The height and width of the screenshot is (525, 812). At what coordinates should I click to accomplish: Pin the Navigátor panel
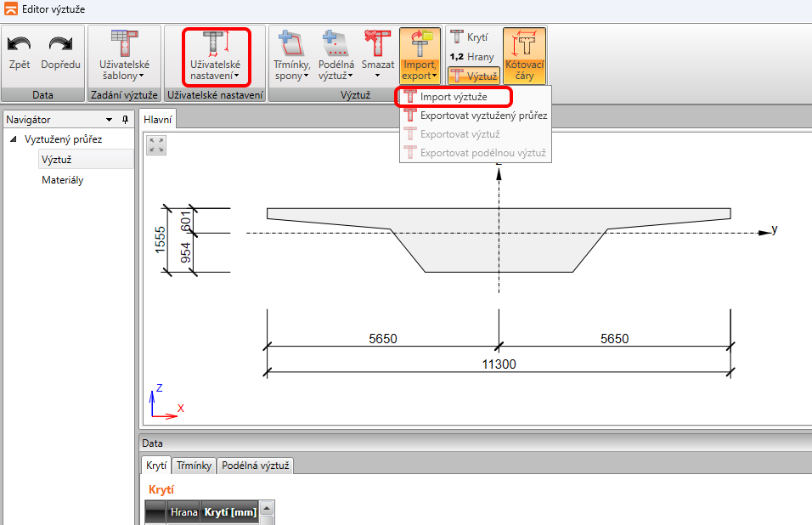(x=125, y=121)
